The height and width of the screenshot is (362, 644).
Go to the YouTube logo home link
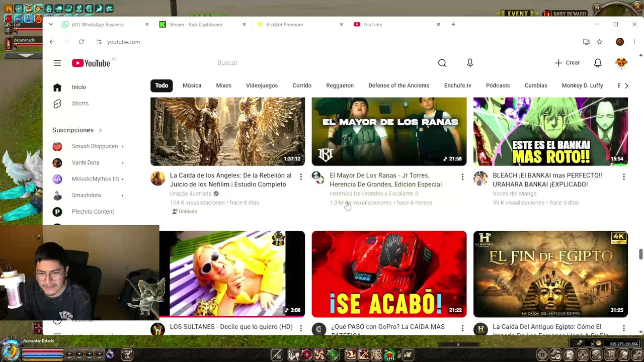point(91,63)
